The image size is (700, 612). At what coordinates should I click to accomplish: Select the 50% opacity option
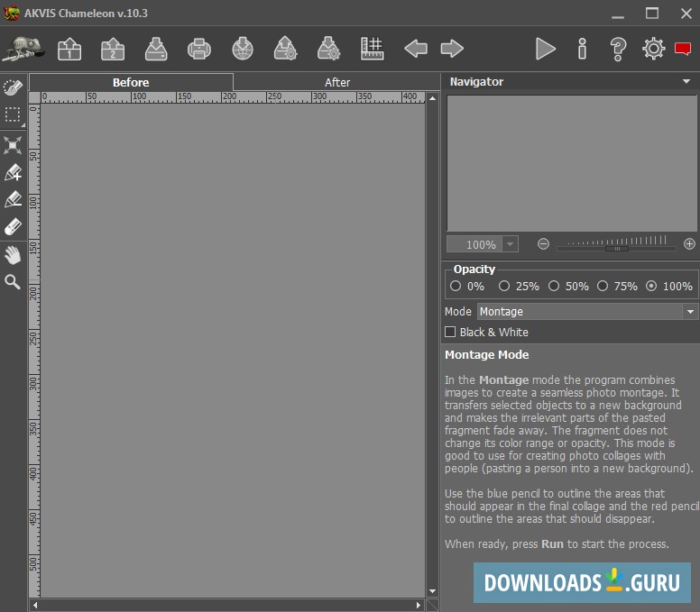click(x=554, y=286)
